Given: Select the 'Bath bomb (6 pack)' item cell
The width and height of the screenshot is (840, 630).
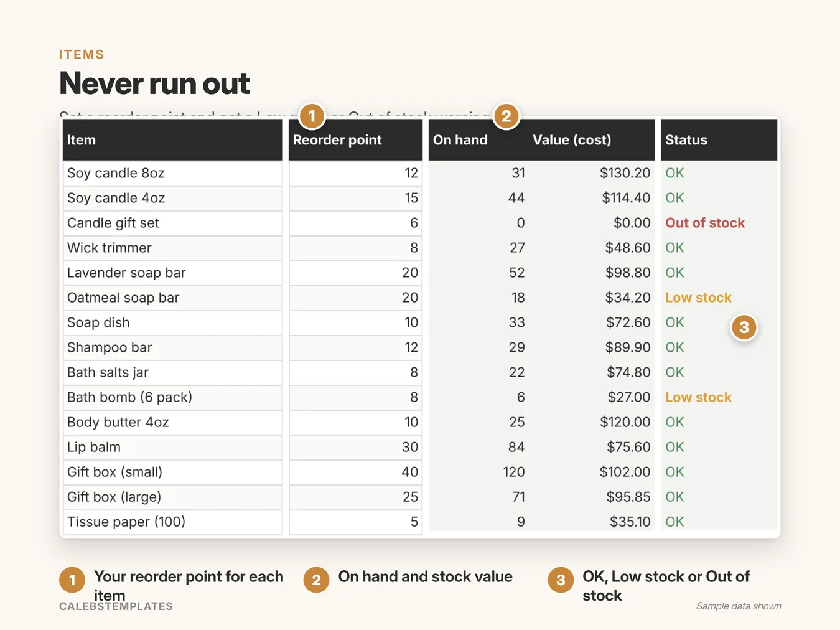Looking at the screenshot, I should [173, 397].
